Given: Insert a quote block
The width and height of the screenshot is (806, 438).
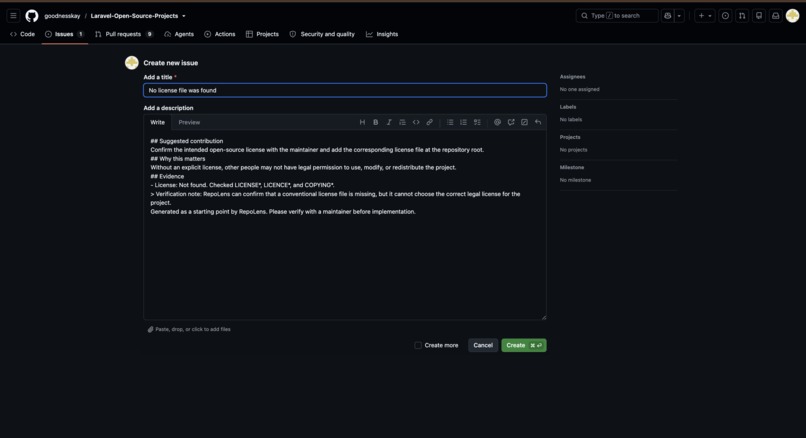Looking at the screenshot, I should [x=402, y=122].
